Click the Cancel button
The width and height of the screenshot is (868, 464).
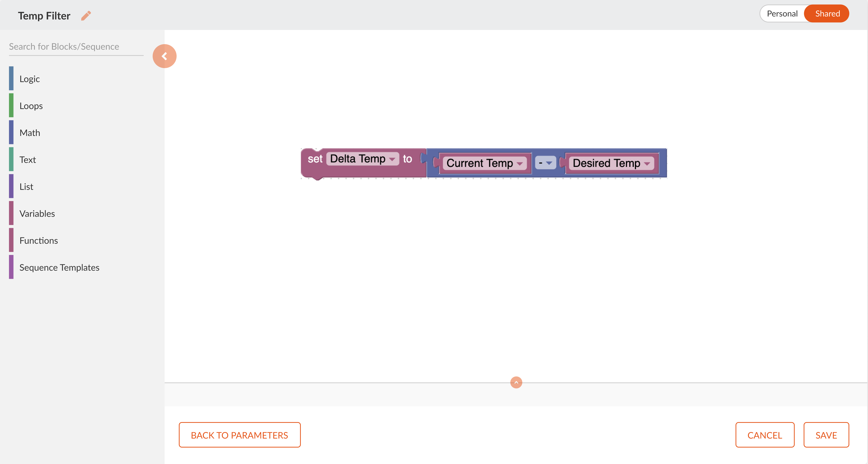pos(765,435)
